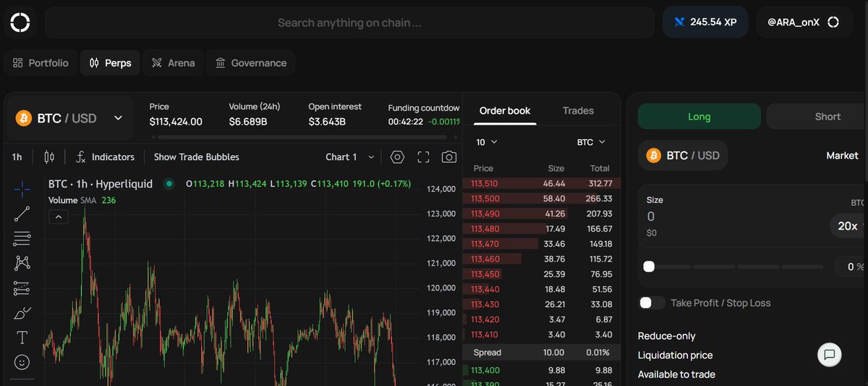Image resolution: width=868 pixels, height=386 pixels.
Task: Select the Fibonacci retracement tool
Action: click(22, 238)
